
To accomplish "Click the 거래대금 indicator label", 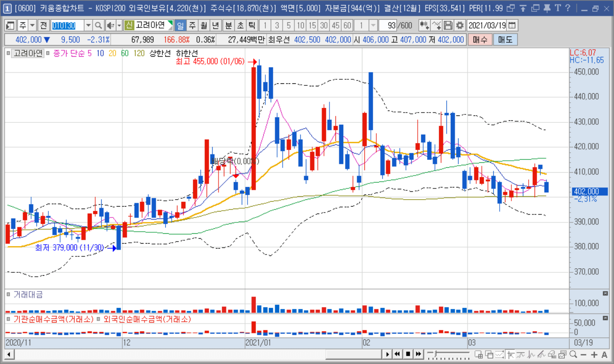I will [28, 294].
